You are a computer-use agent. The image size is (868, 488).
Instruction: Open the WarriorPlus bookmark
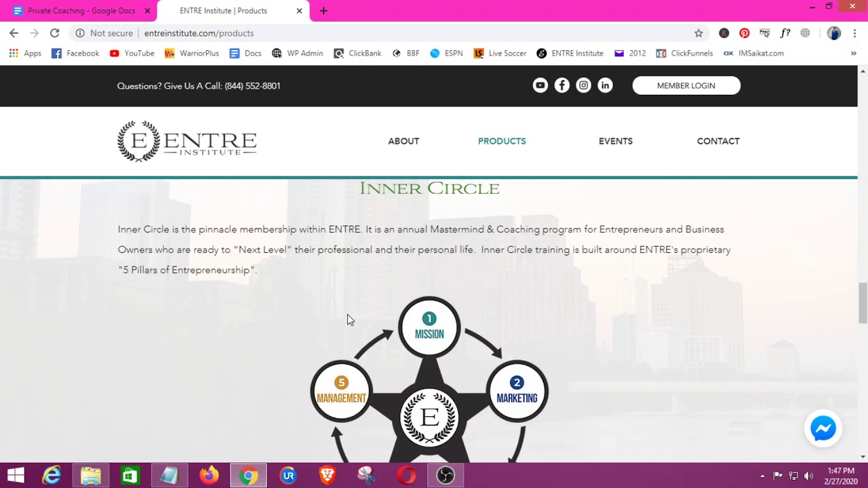(x=192, y=54)
